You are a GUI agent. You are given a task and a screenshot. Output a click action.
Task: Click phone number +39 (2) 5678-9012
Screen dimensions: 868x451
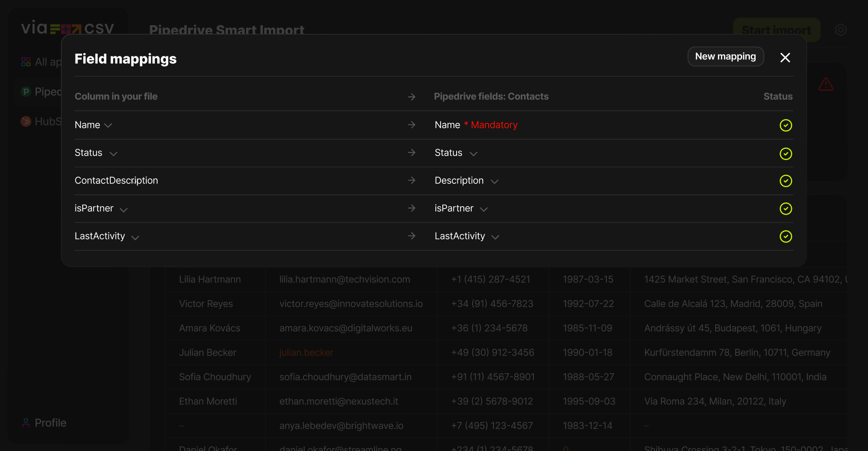[492, 401]
